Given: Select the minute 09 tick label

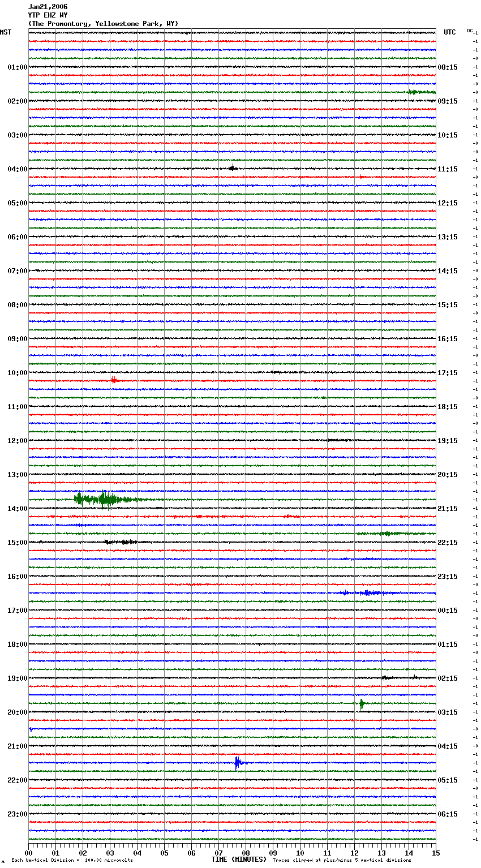Looking at the screenshot, I should 273,853.
